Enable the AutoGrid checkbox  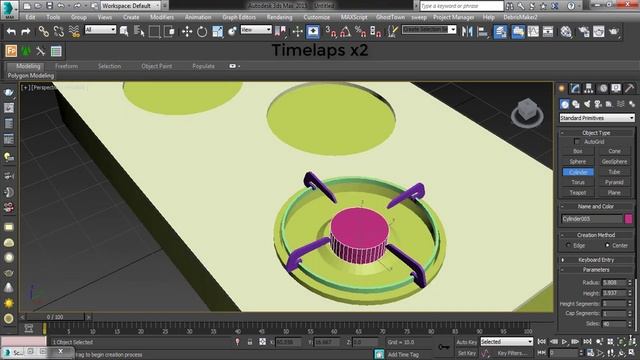coord(577,142)
